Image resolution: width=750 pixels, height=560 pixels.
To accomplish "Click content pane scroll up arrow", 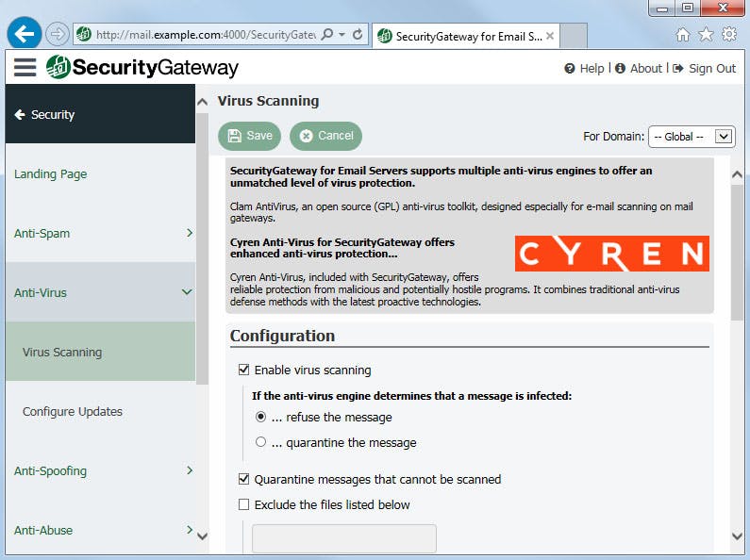I will click(x=737, y=174).
